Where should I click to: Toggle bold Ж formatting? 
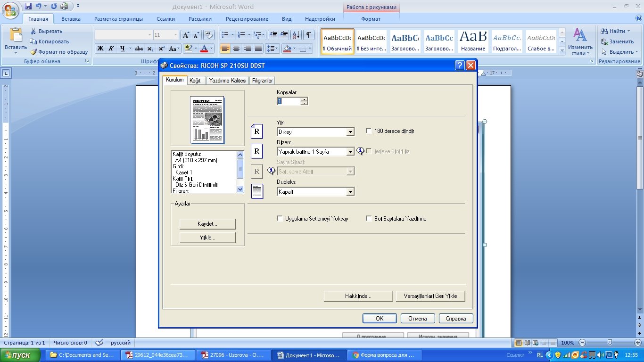coord(100,49)
